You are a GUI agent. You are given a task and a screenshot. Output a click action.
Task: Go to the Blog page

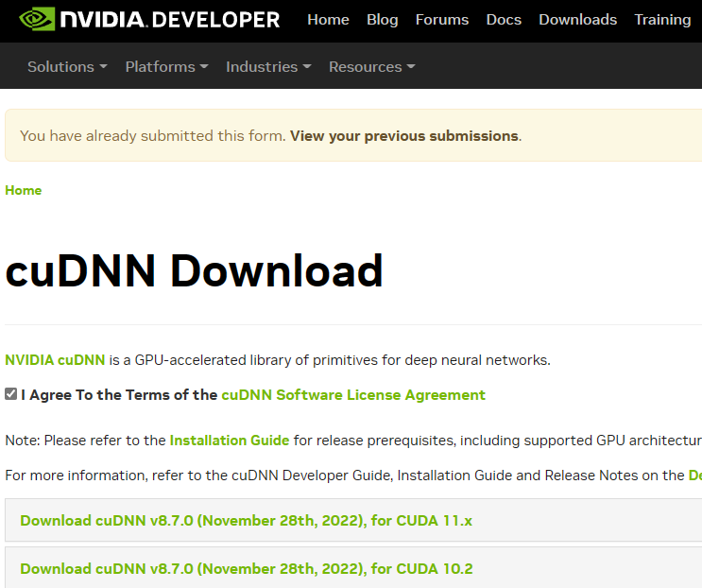click(383, 20)
